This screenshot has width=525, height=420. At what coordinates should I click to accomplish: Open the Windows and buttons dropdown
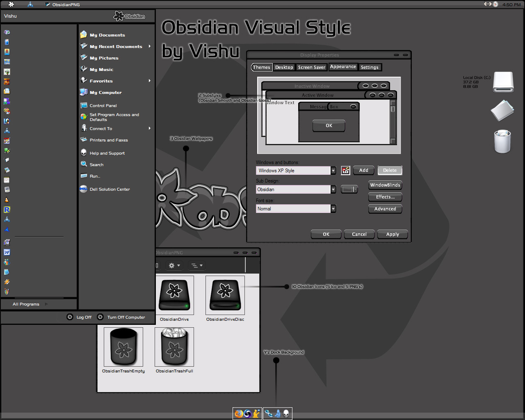click(333, 171)
